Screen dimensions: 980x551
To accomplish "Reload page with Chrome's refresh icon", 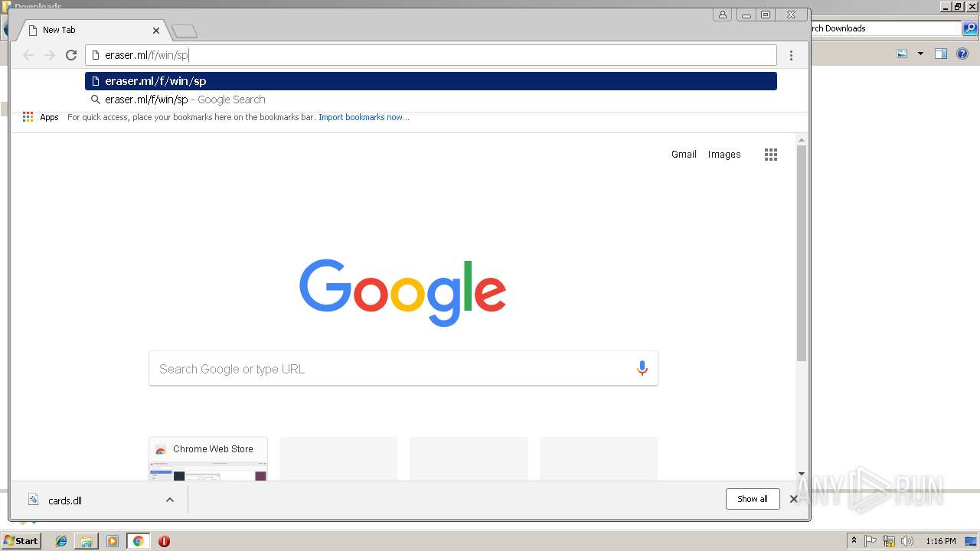I will [71, 55].
